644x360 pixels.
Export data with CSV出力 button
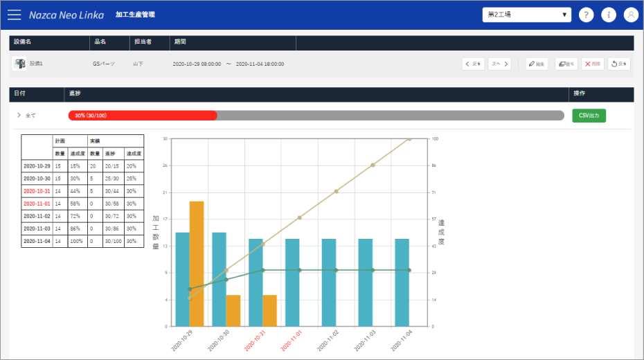pyautogui.click(x=589, y=116)
